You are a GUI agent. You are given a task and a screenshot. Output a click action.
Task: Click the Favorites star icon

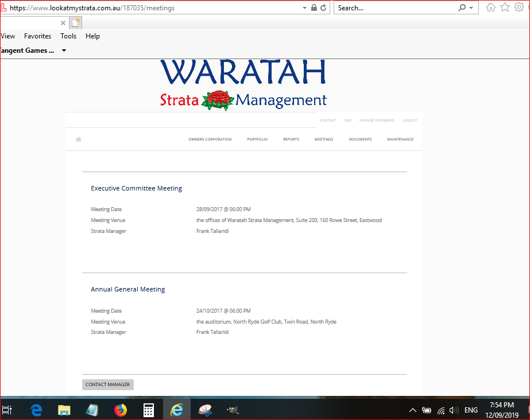[x=505, y=7]
